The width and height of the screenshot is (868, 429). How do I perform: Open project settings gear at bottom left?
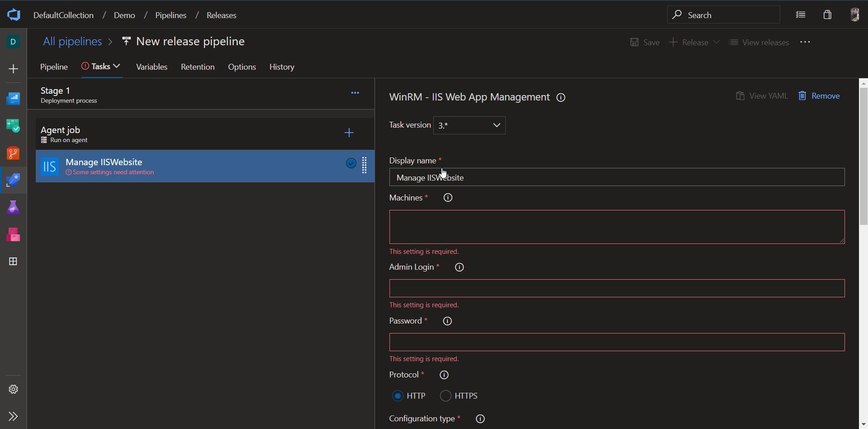13,389
